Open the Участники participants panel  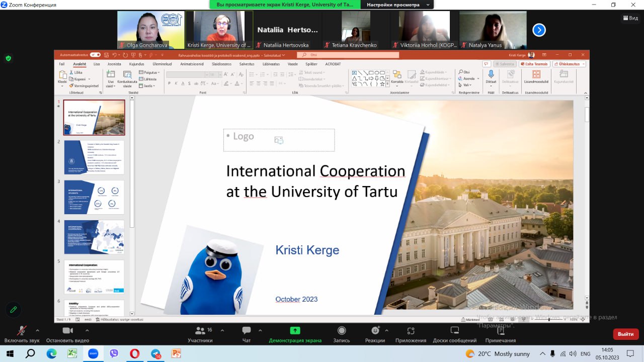tap(200, 334)
